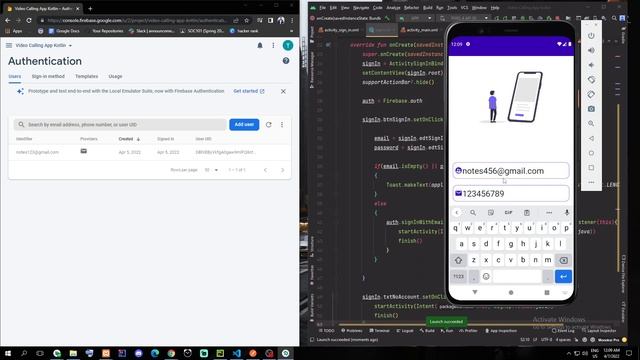Tap the keyboard emoji key
The width and height of the screenshot is (640, 360).
(486, 276)
